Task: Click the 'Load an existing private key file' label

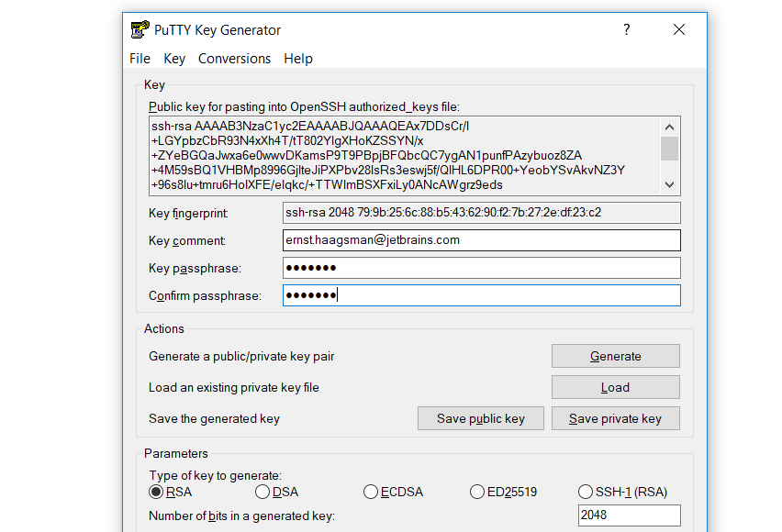Action: pos(233,387)
